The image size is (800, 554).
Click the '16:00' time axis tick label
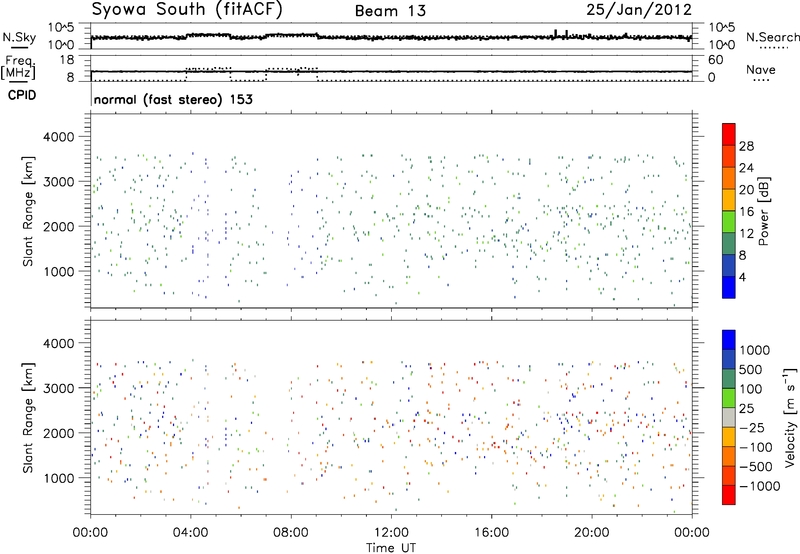coord(492,533)
